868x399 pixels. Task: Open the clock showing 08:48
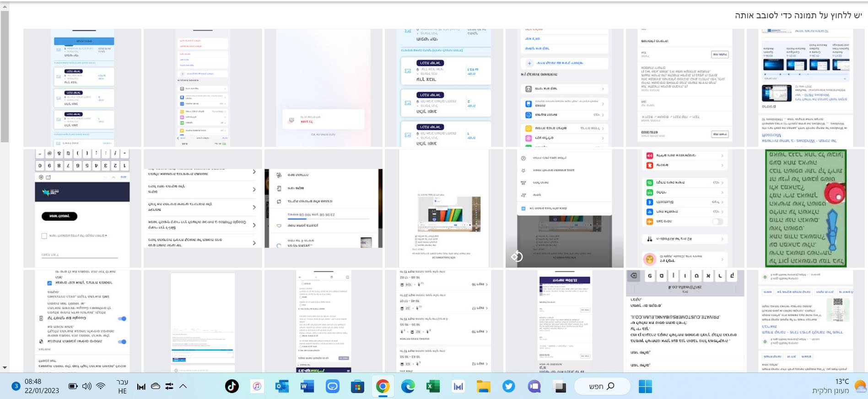pyautogui.click(x=41, y=386)
